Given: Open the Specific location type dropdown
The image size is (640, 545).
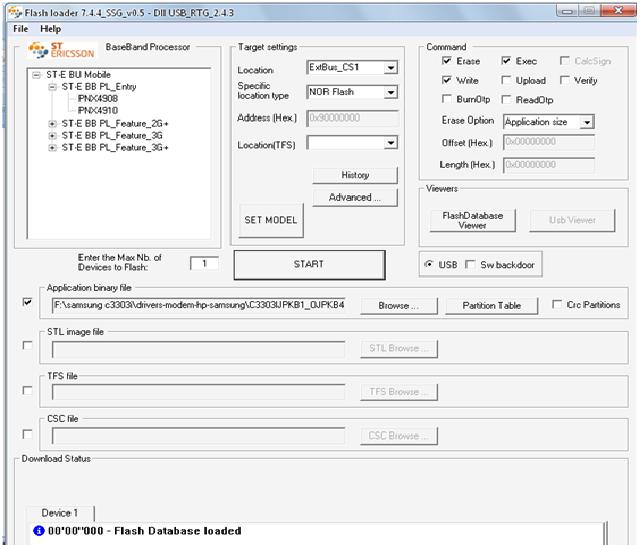Looking at the screenshot, I should [x=391, y=92].
